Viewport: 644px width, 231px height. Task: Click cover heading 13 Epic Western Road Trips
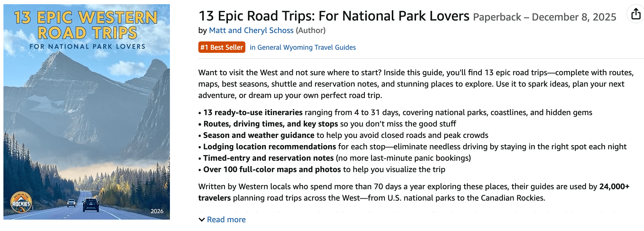pos(86,25)
